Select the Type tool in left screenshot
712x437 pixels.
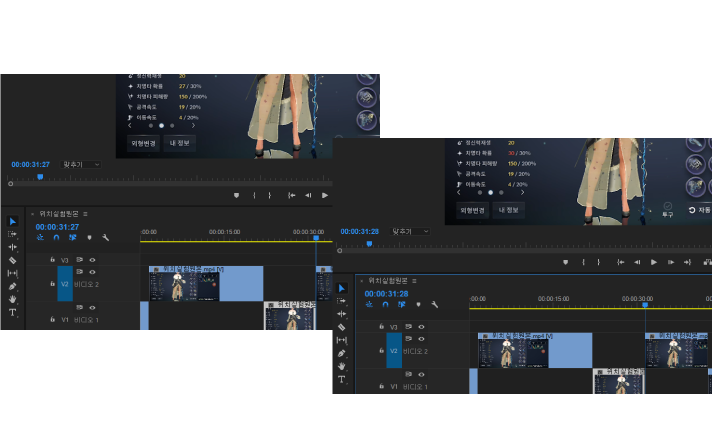tap(13, 312)
